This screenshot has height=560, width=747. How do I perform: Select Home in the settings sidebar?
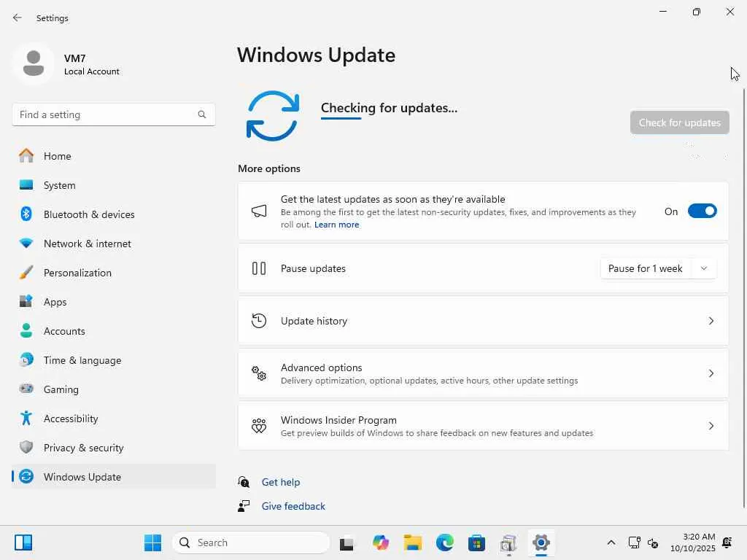pos(113,156)
